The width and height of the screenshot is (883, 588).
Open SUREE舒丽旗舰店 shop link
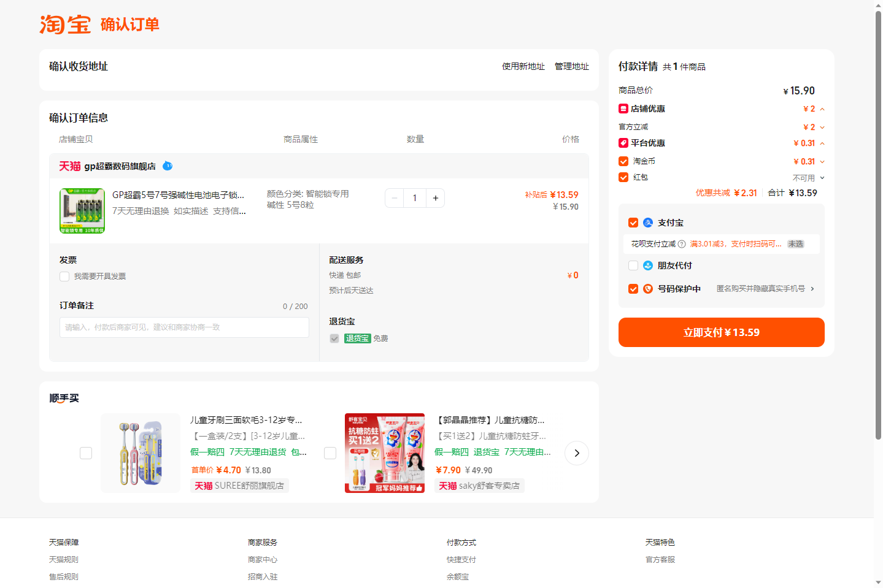click(249, 486)
